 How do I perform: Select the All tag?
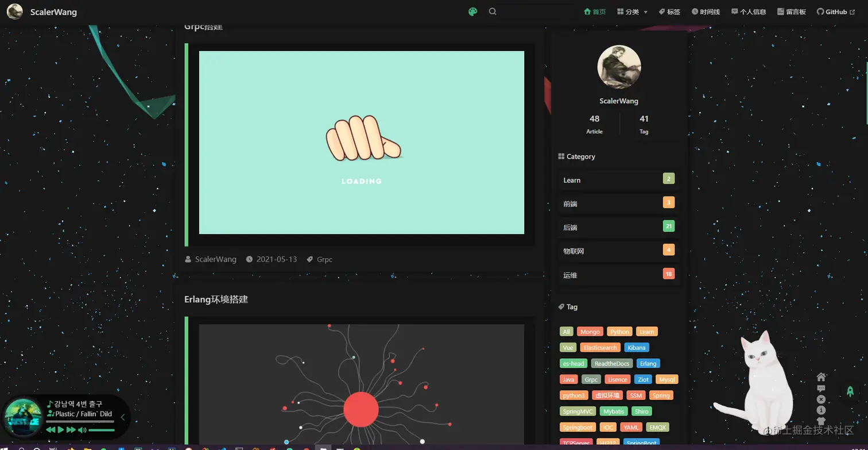click(567, 332)
